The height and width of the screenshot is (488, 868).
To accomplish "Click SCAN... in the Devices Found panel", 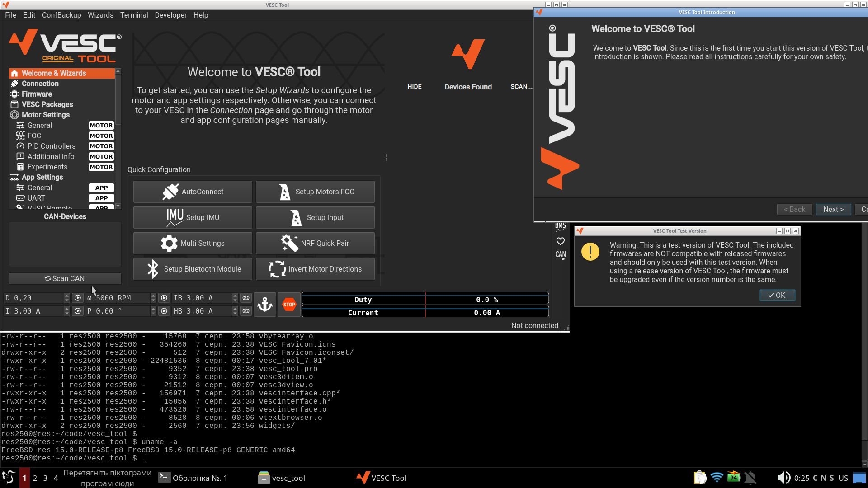I will click(521, 87).
